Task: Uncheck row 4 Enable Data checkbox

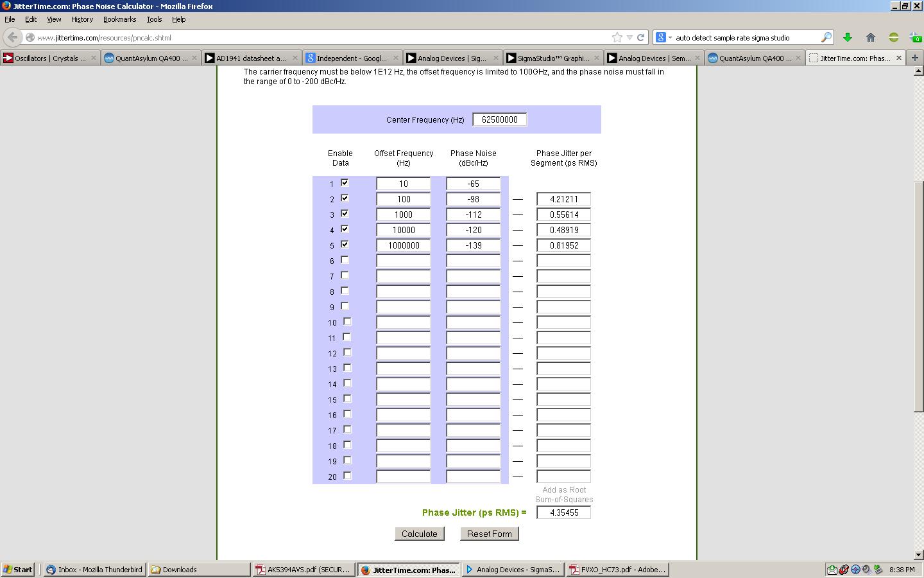Action: tap(345, 229)
